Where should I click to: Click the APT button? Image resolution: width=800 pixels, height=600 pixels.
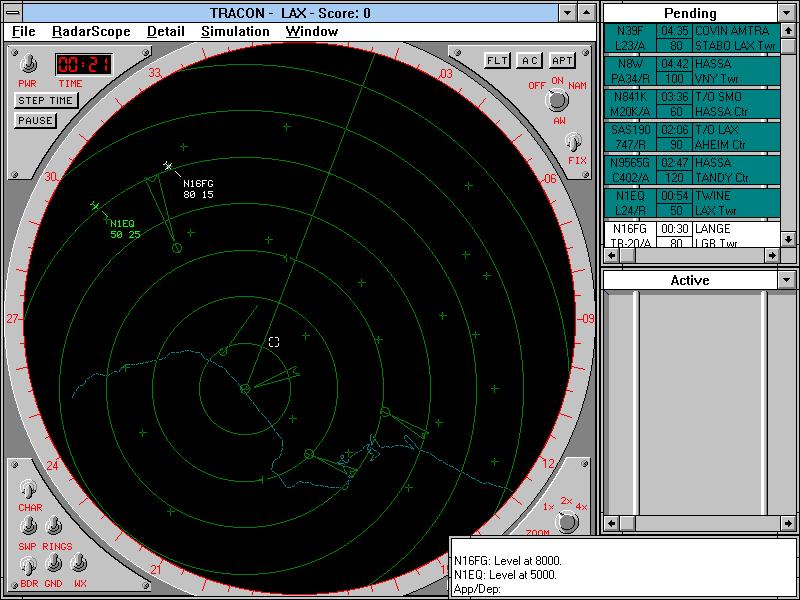[562, 61]
